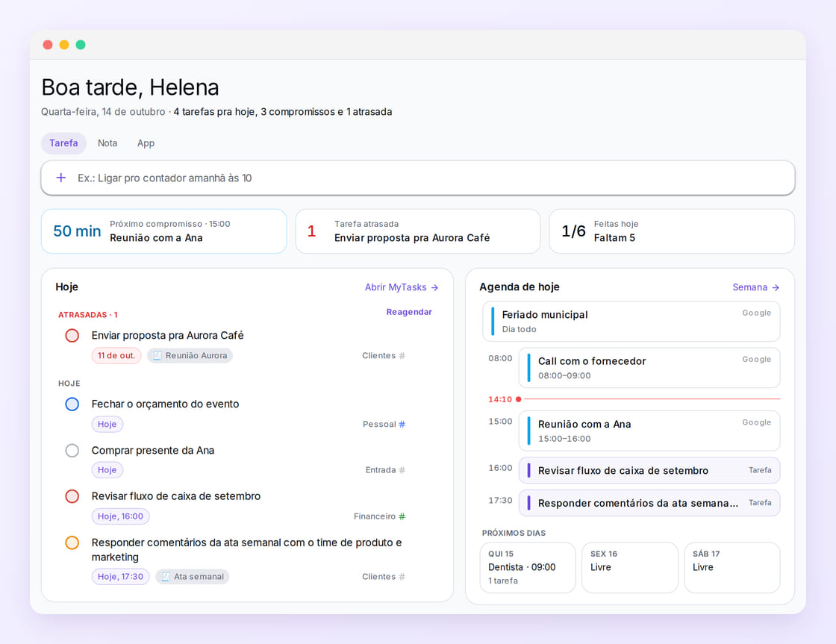This screenshot has width=836, height=644.
Task: Open the SÁB 17 day card
Action: pos(732,567)
